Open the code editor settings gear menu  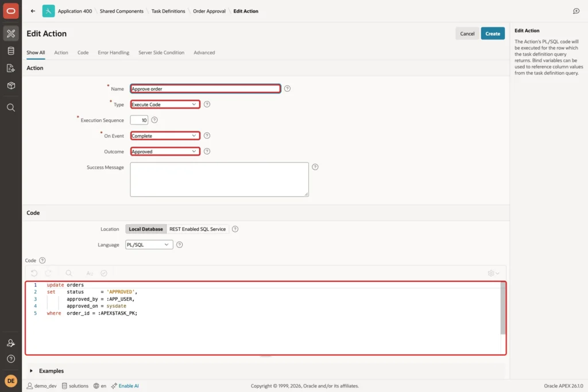(493, 273)
